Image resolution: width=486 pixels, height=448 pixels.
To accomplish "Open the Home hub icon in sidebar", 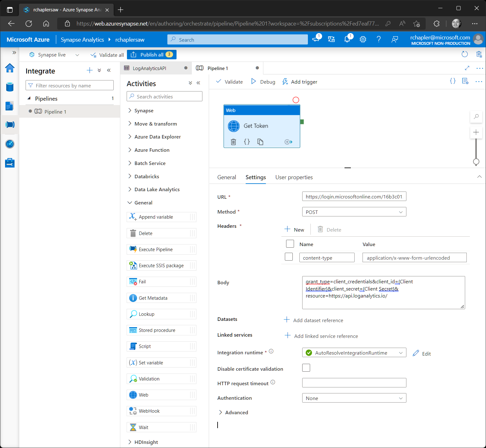I will click(x=10, y=68).
